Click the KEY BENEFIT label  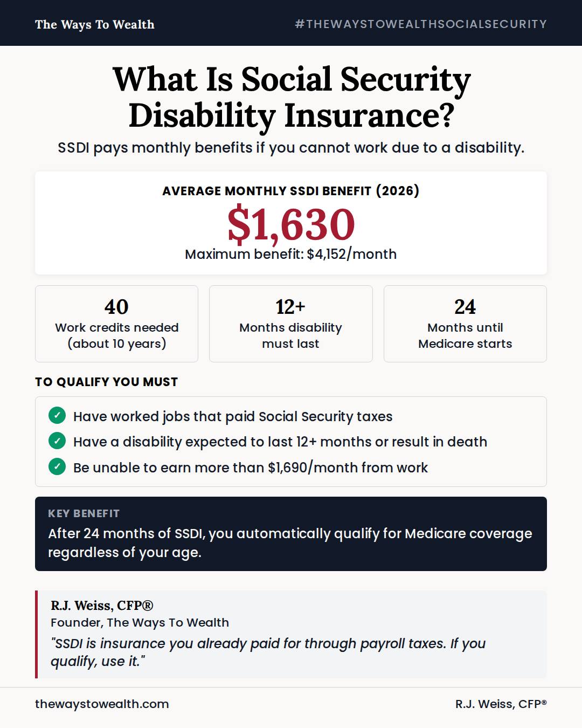tap(84, 513)
